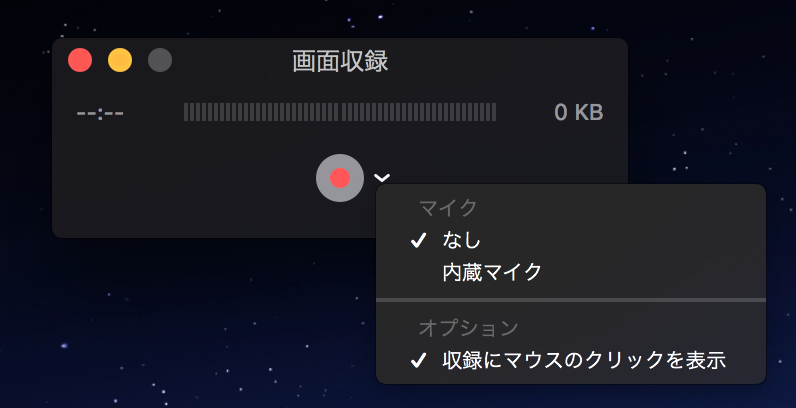Click the 0 KB file size label

tap(579, 112)
